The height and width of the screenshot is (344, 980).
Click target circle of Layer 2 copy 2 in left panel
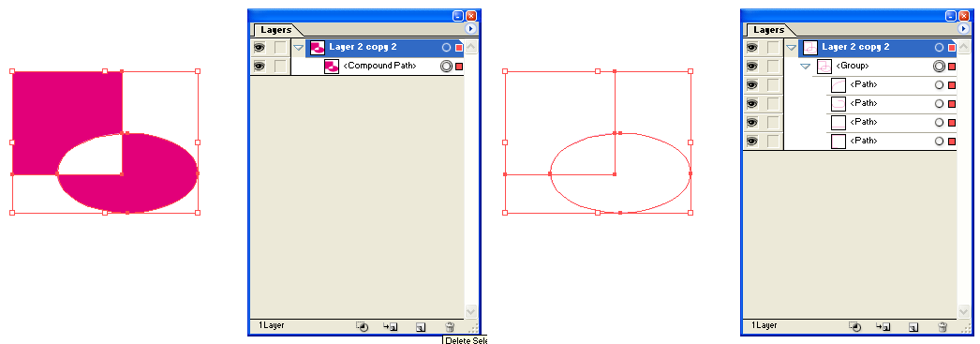(446, 48)
